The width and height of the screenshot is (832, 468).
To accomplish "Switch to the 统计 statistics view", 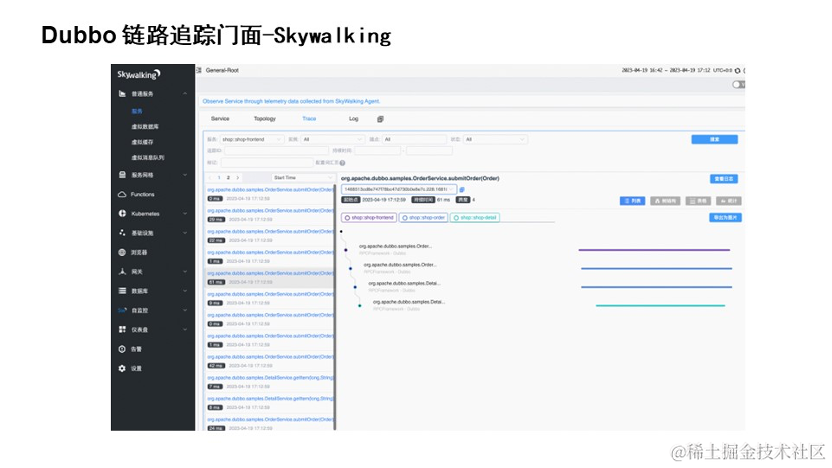I will point(729,201).
